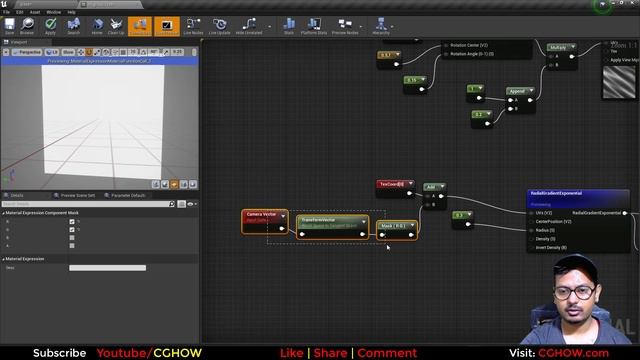Open the Lit view mode dropdown
This screenshot has height=360, width=640.
[x=51, y=52]
